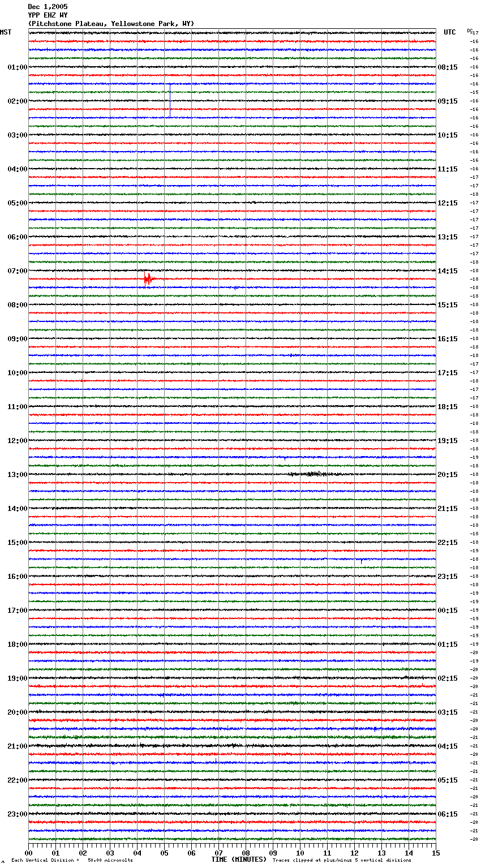The width and height of the screenshot is (481, 868).
Task: Click the '10:15' UTC time label
Action: click(448, 135)
